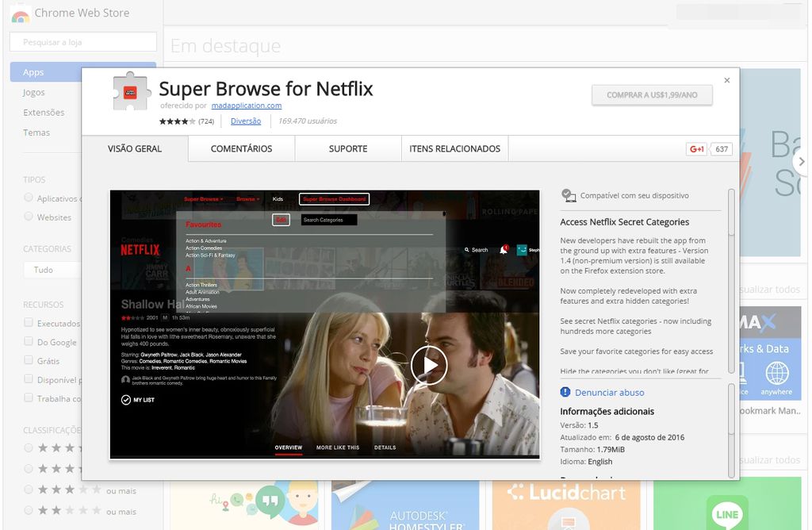Click the (724) ratings count
This screenshot has width=812, height=530.
point(206,121)
